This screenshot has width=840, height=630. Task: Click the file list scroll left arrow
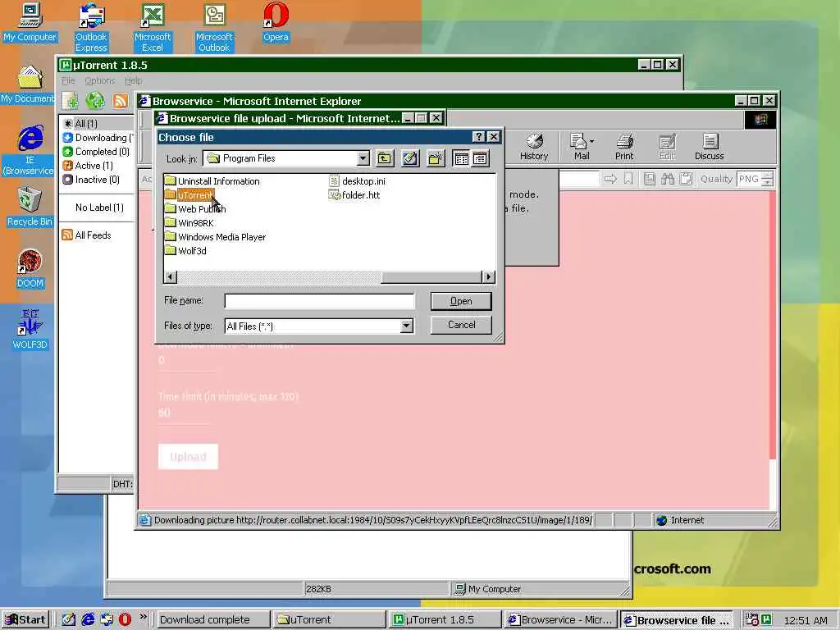(x=171, y=277)
